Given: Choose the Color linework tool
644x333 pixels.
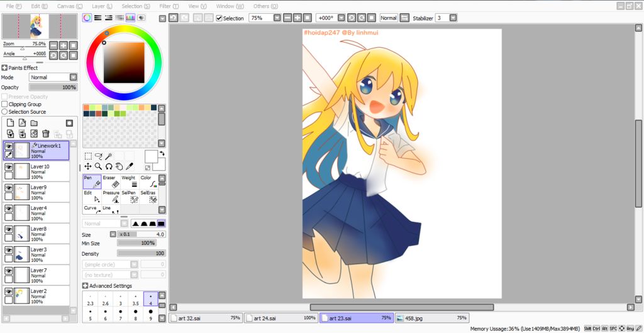Looking at the screenshot, I should tap(148, 182).
